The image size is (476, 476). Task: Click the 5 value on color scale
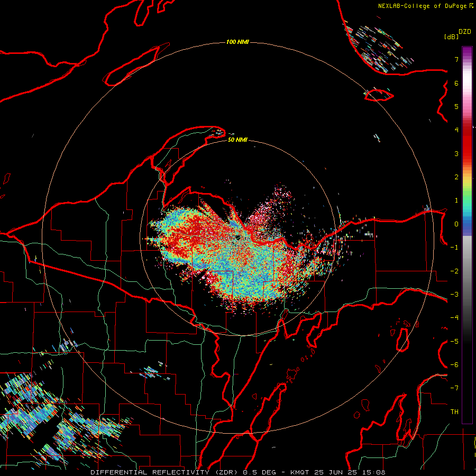click(x=456, y=106)
